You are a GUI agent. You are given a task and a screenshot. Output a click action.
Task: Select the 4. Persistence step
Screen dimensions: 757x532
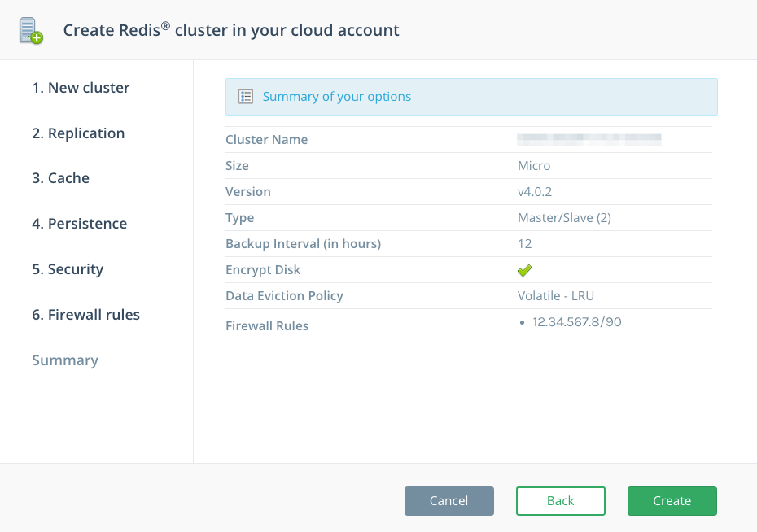click(x=79, y=224)
